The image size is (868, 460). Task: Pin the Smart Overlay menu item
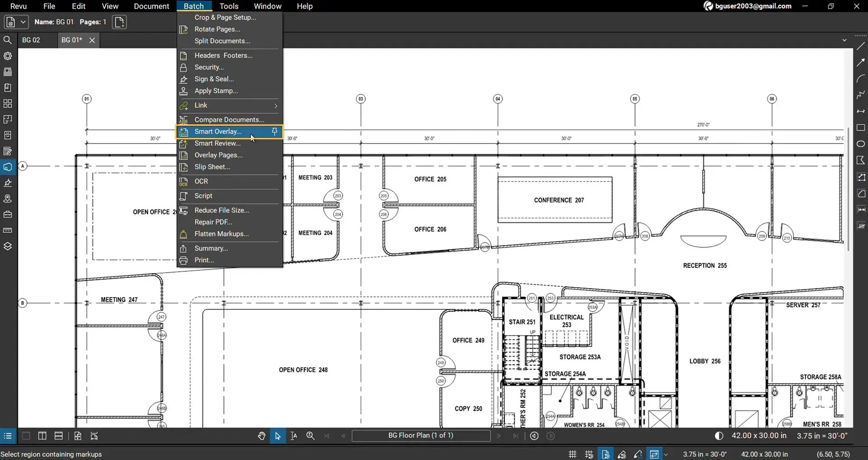(275, 132)
